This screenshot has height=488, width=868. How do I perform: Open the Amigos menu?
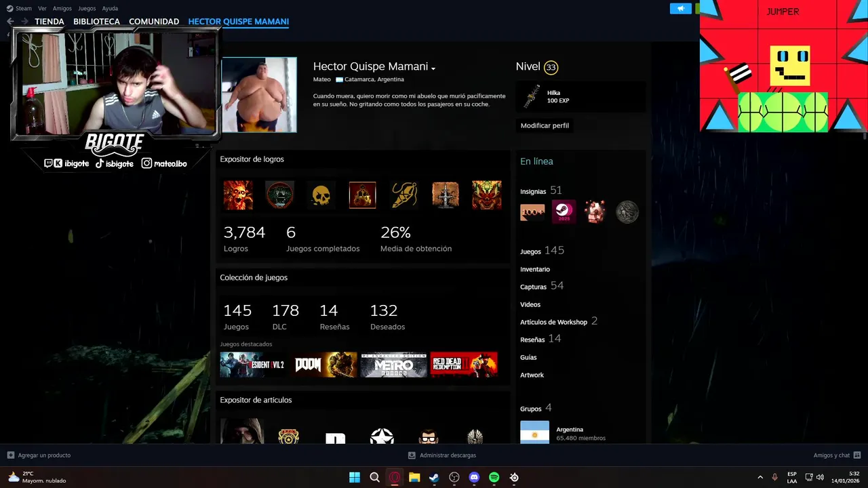[62, 8]
